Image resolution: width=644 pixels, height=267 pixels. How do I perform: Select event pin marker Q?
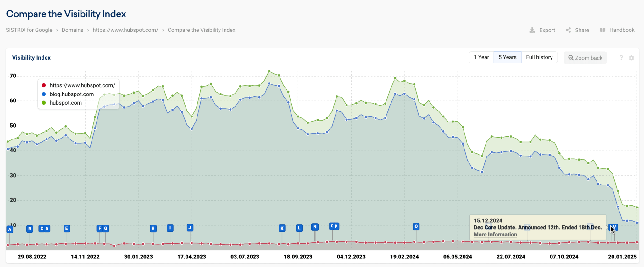tap(416, 226)
